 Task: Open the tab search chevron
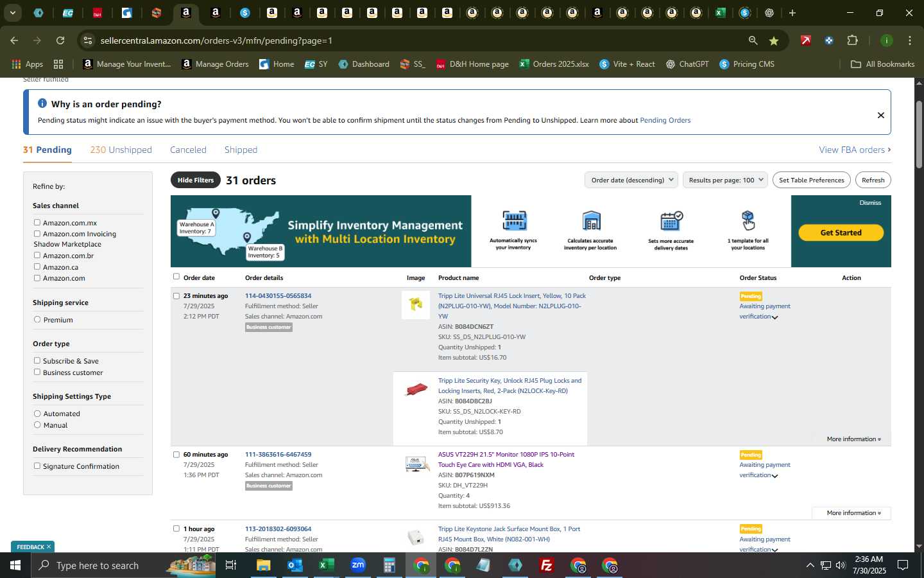(x=12, y=13)
